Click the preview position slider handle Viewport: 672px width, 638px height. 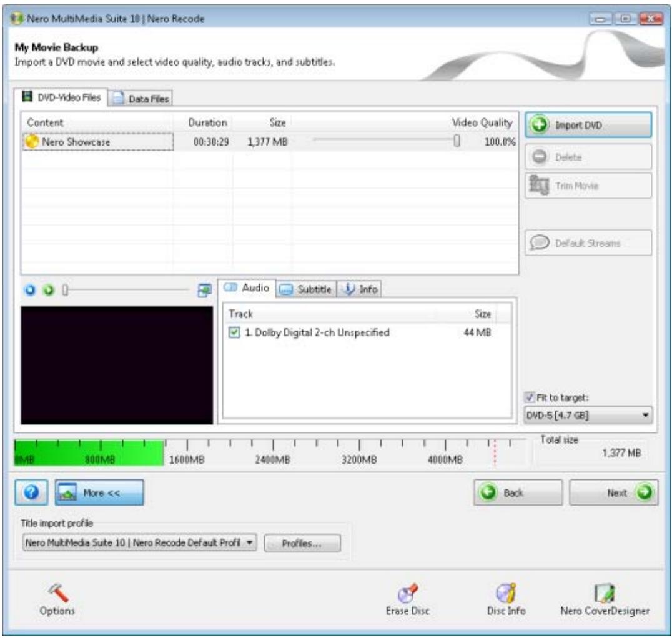[x=65, y=291]
